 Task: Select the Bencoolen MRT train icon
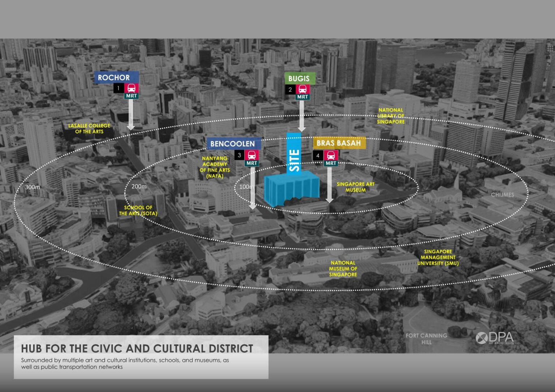click(x=251, y=155)
